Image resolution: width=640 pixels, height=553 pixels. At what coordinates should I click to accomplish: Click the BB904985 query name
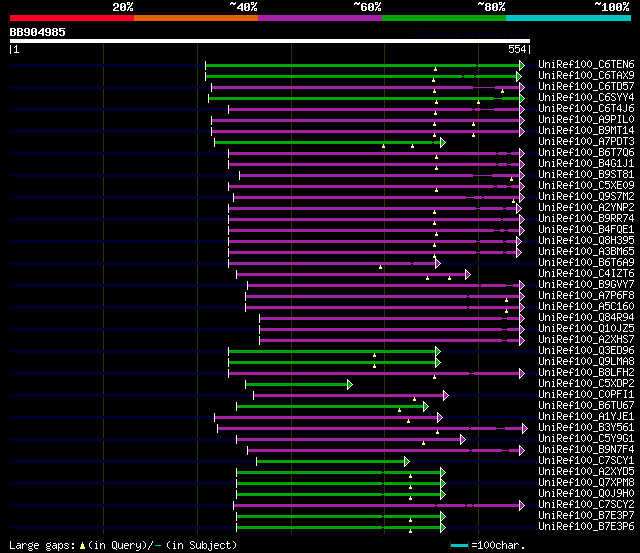point(38,33)
